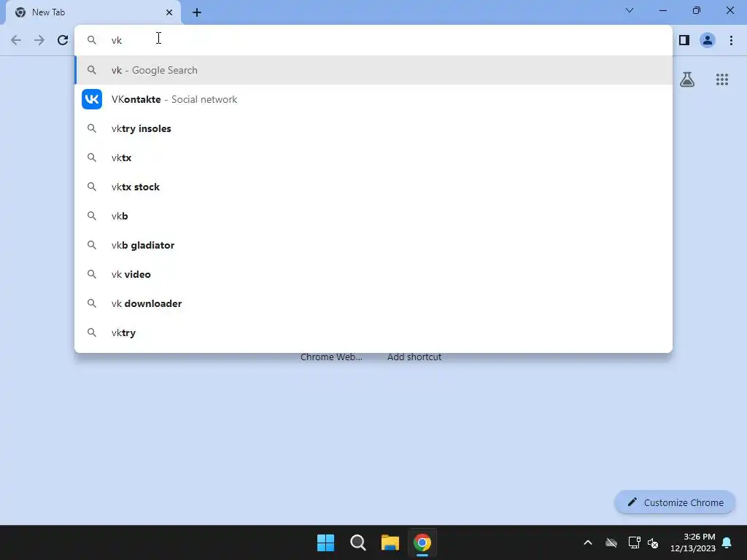Click the VKontakte logo suggestion icon

click(x=92, y=99)
